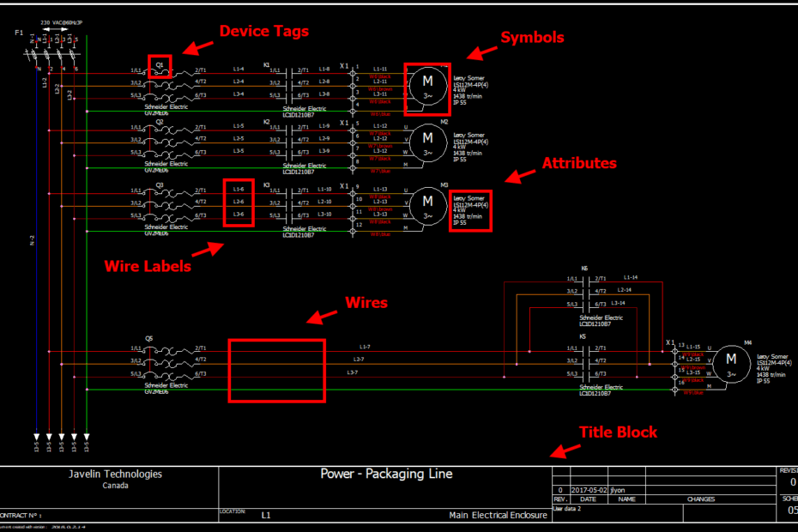Image resolution: width=798 pixels, height=532 pixels.
Task: Select the LC1D1210B7 reference under K2
Action: (x=299, y=172)
